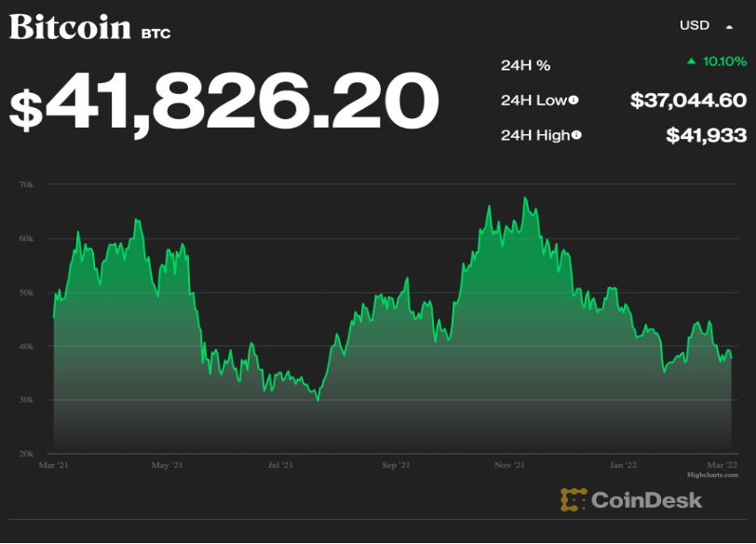Click the Sep '21 x-axis label
The image size is (756, 544).
click(396, 465)
